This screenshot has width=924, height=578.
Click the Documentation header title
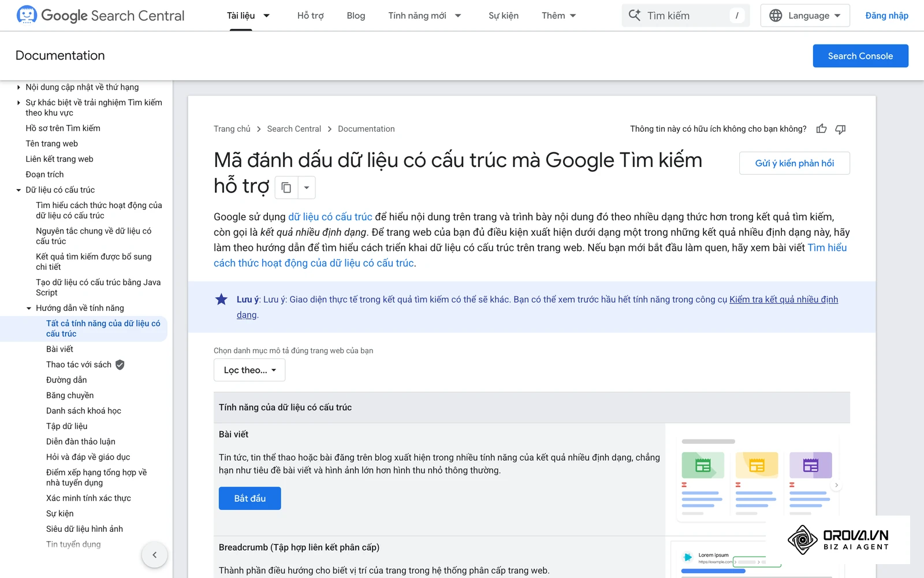(x=60, y=55)
